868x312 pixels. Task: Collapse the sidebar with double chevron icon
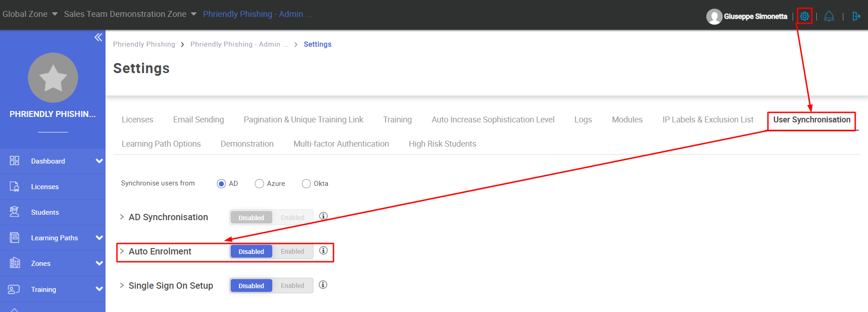[98, 37]
